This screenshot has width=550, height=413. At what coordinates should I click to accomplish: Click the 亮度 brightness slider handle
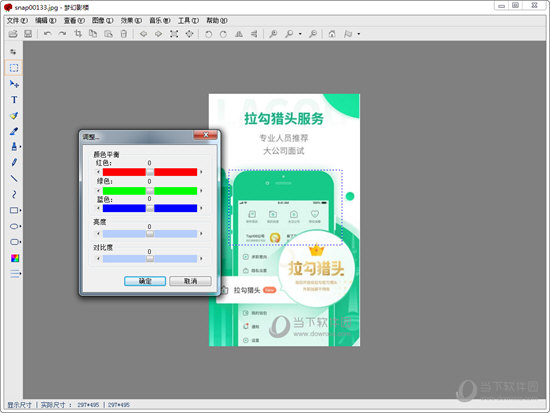(x=150, y=234)
